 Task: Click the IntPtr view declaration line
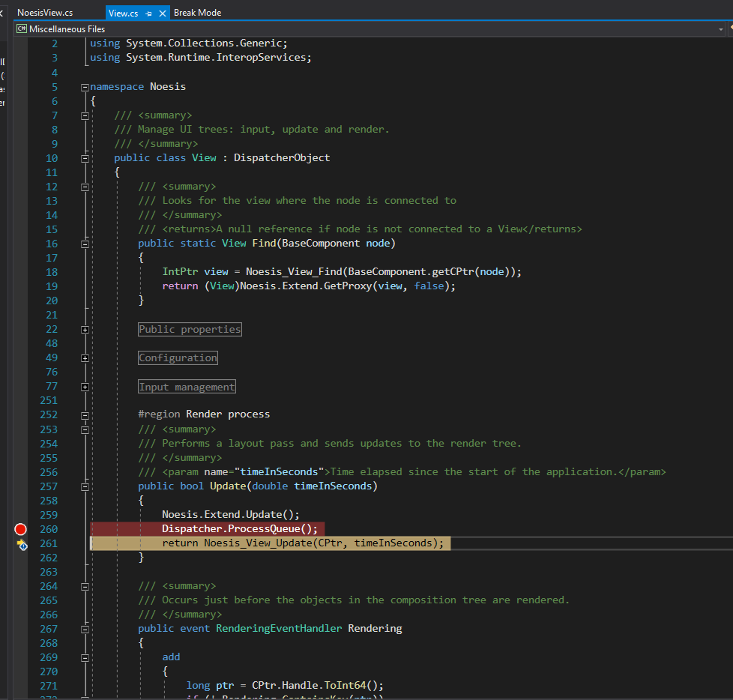point(342,271)
